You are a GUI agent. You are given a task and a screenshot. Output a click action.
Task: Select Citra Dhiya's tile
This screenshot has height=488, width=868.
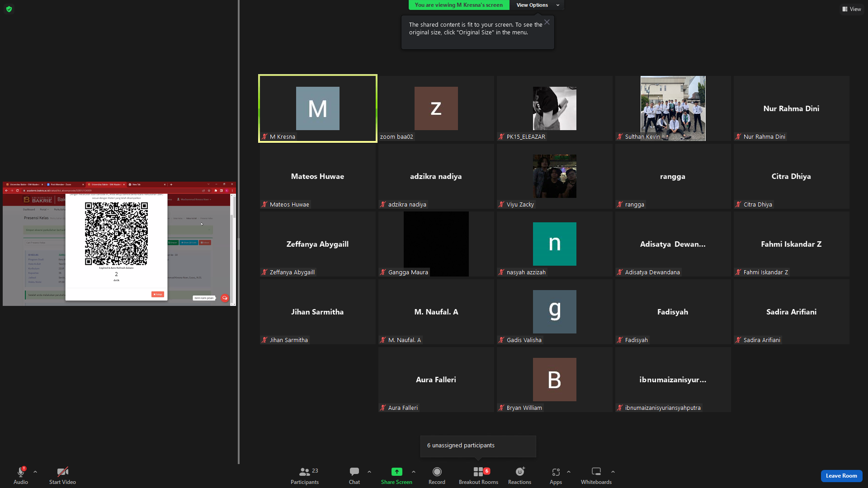pyautogui.click(x=791, y=176)
